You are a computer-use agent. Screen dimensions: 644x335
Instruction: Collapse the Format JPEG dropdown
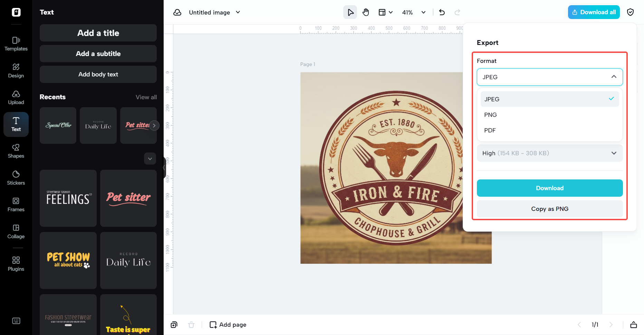(550, 77)
